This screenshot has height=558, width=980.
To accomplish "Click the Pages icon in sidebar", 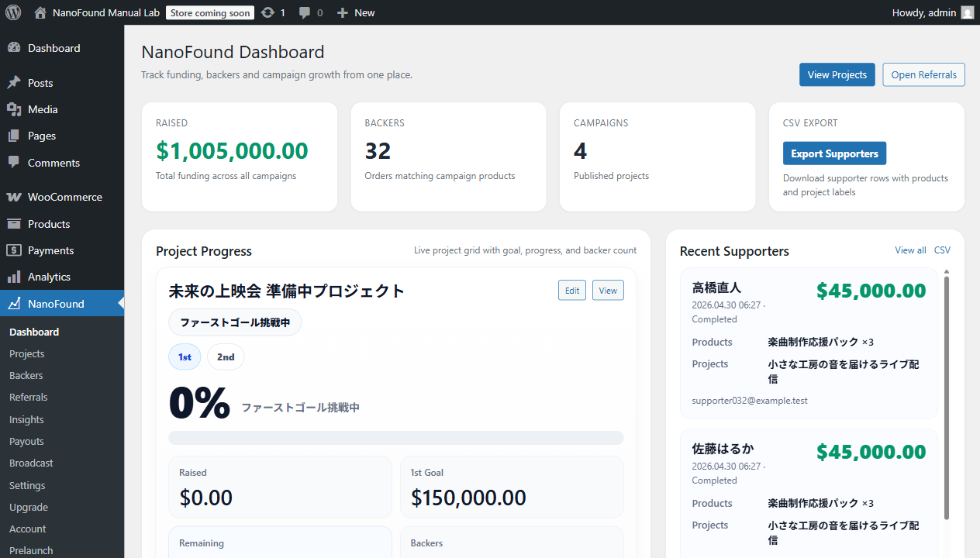I will [x=14, y=136].
